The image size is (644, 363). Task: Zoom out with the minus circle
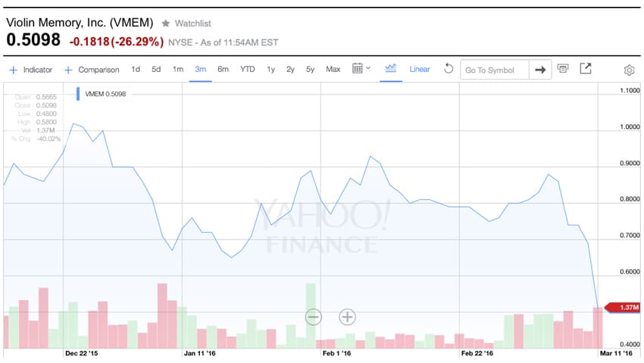(x=314, y=317)
